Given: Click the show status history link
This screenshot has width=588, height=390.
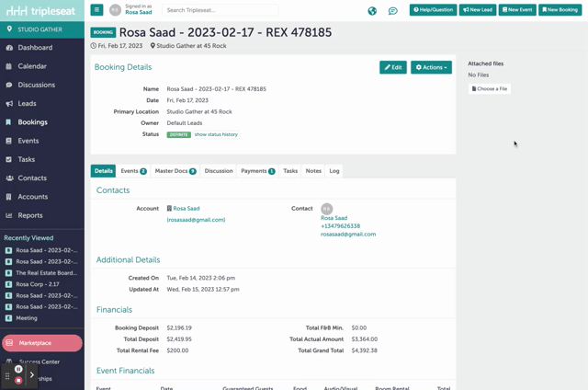Looking at the screenshot, I should (216, 134).
